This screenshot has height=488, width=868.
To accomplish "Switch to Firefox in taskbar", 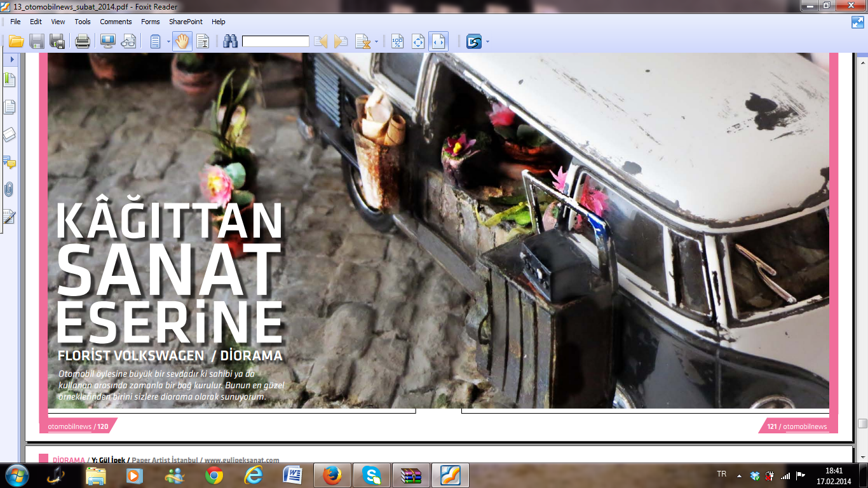I will [x=332, y=475].
